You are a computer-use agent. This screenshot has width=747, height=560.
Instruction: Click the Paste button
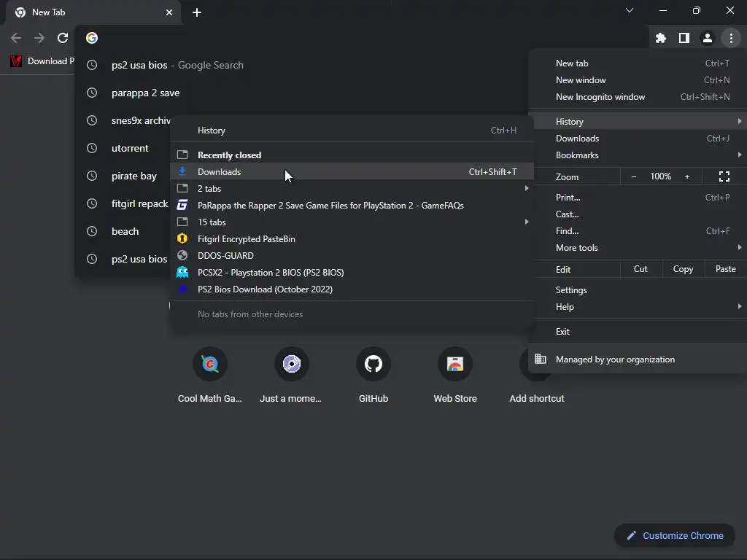[725, 269]
